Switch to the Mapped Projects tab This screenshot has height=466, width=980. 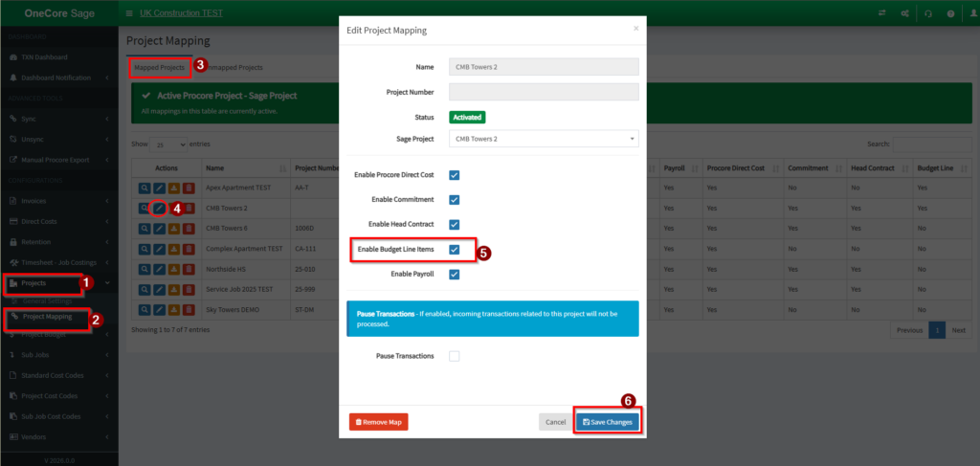click(160, 68)
